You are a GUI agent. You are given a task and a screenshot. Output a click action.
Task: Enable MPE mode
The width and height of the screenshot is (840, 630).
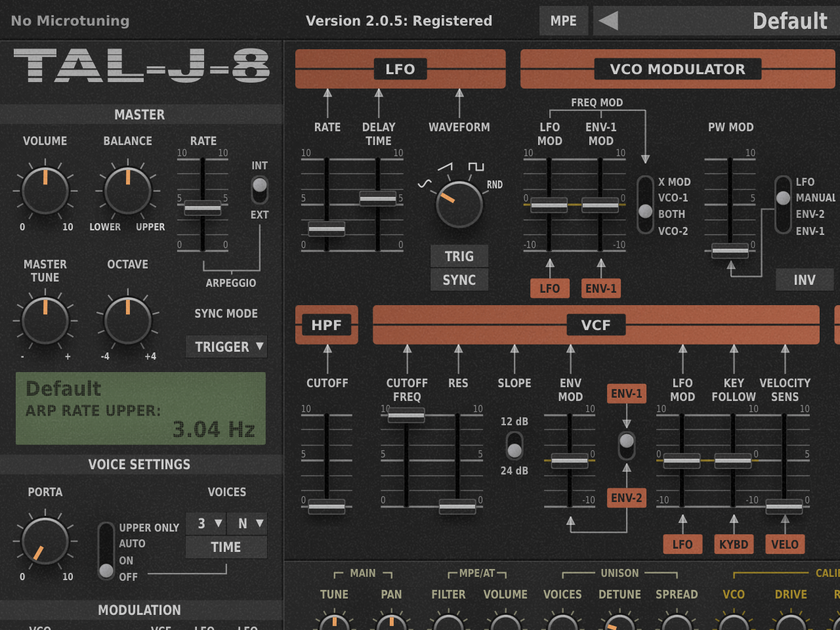(x=564, y=20)
